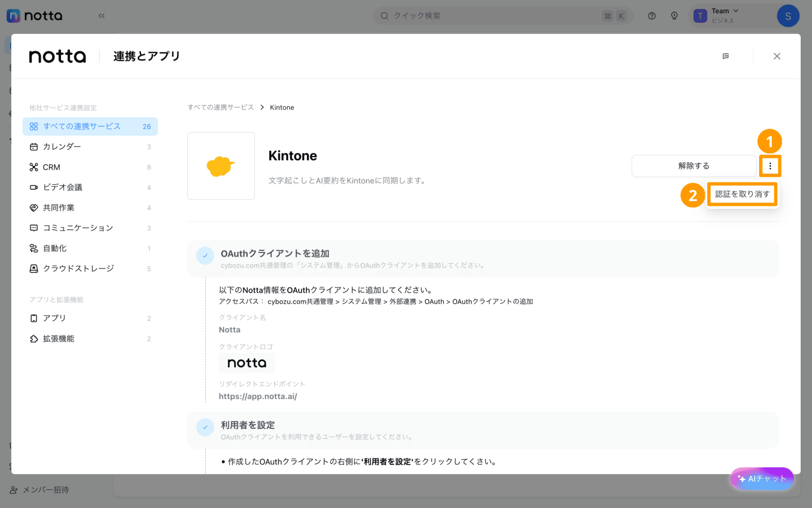
Task: Toggle the 利用者を設定 step checkmark
Action: (205, 427)
